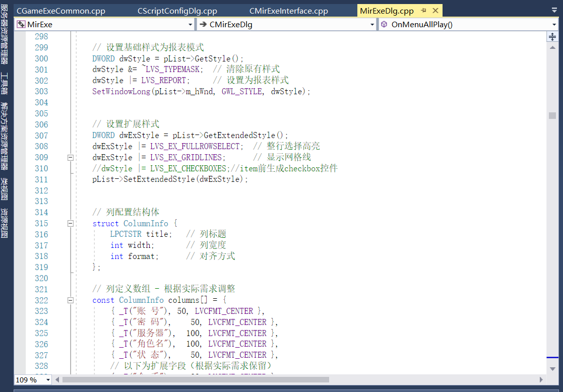The image size is (563, 392).
Task: Open the 109 % zoom level dropdown
Action: tap(48, 380)
